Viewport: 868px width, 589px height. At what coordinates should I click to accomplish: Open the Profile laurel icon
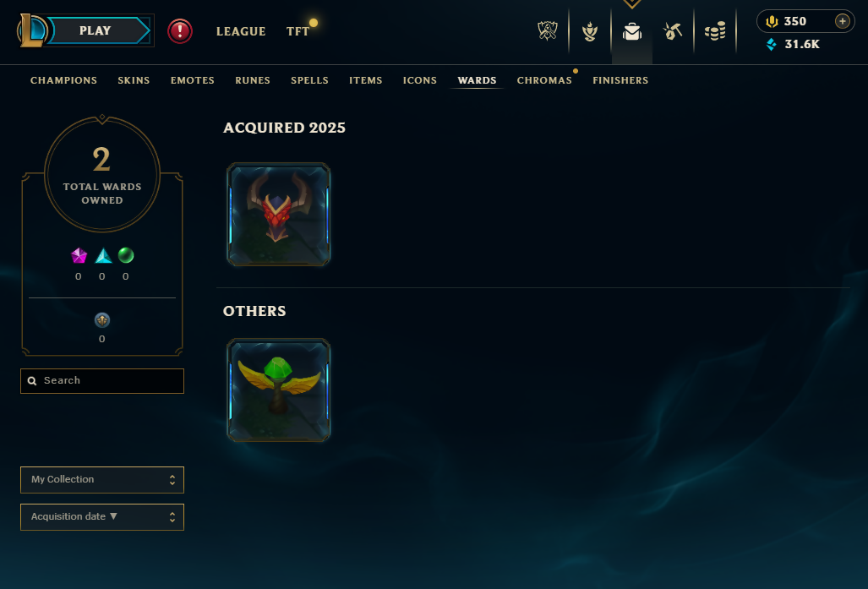(x=590, y=31)
